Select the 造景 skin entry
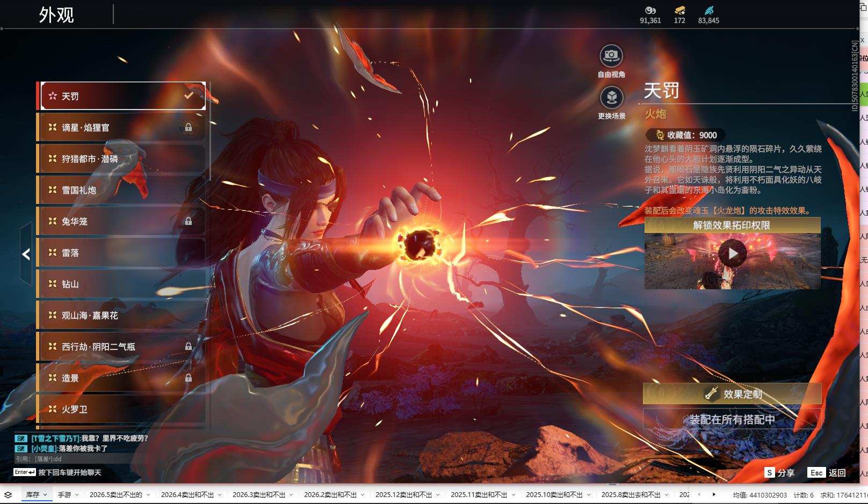868x504 pixels. click(122, 378)
